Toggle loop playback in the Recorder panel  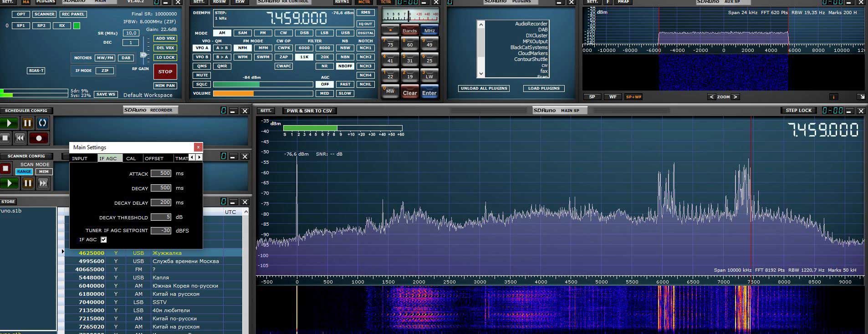pos(42,123)
